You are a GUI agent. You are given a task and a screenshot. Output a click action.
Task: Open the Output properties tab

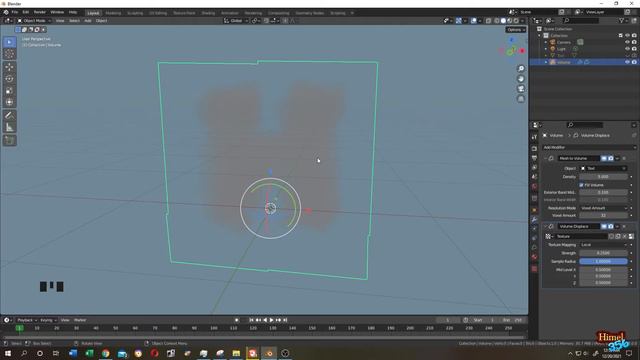(534, 158)
